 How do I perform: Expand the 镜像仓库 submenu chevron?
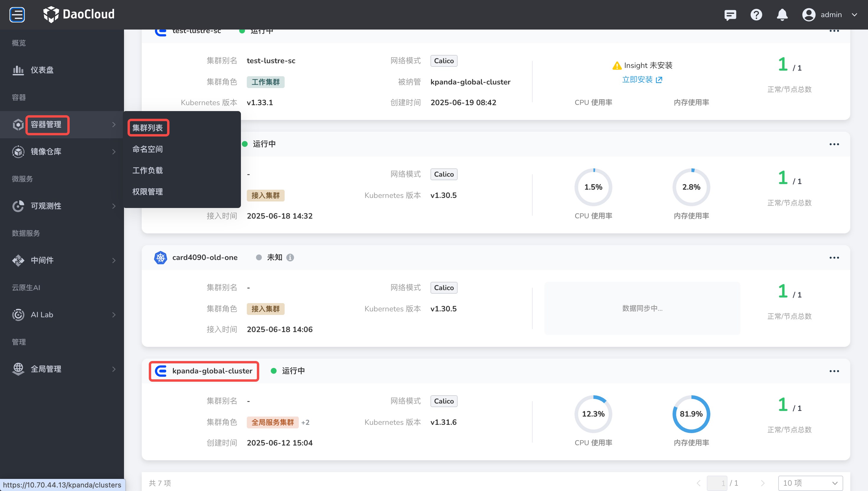[114, 152]
